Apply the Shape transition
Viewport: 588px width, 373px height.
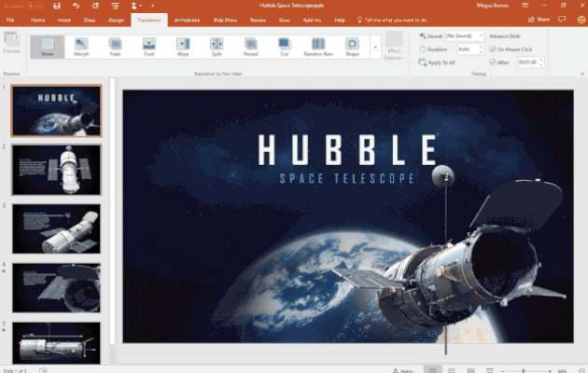352,47
